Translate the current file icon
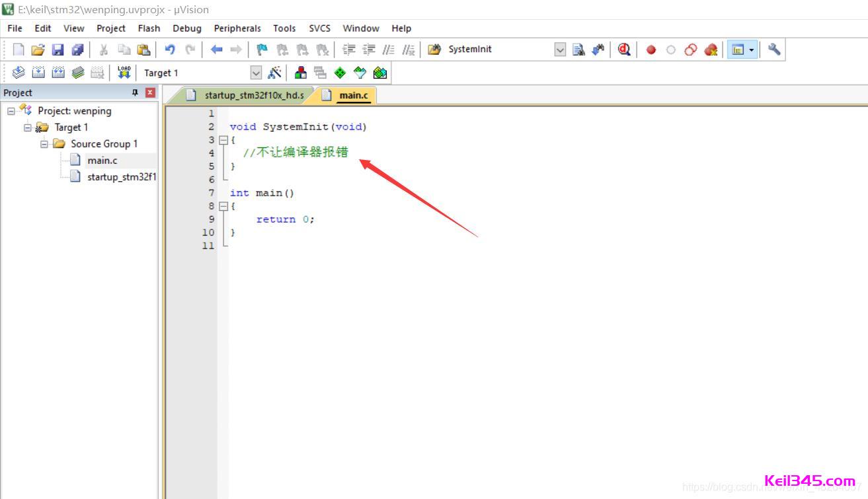This screenshot has width=868, height=499. click(x=19, y=73)
